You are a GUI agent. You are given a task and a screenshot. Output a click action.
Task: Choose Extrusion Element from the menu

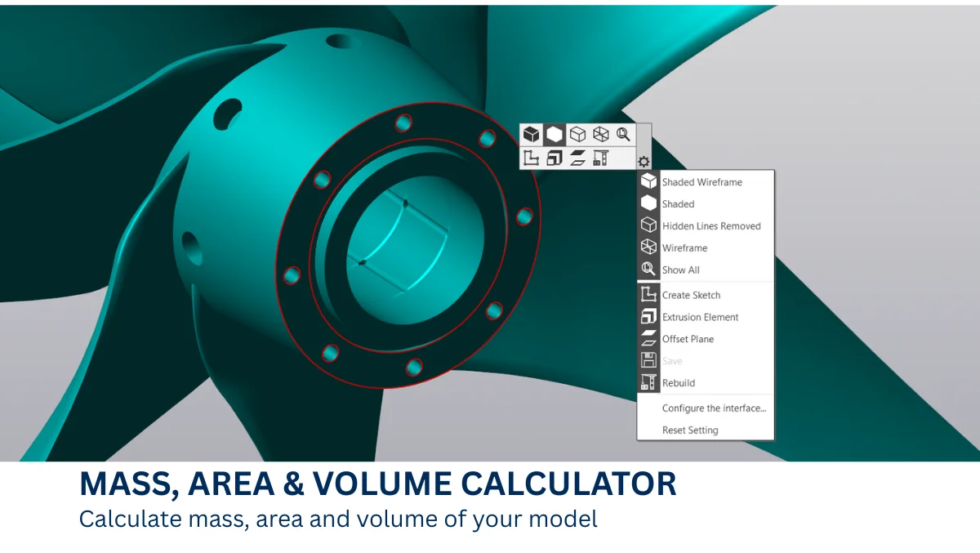(x=705, y=317)
